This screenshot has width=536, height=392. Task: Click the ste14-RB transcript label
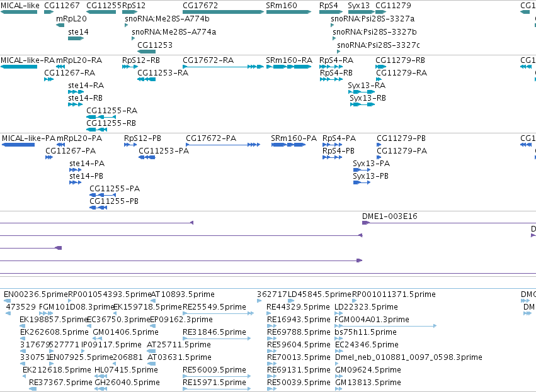(86, 98)
